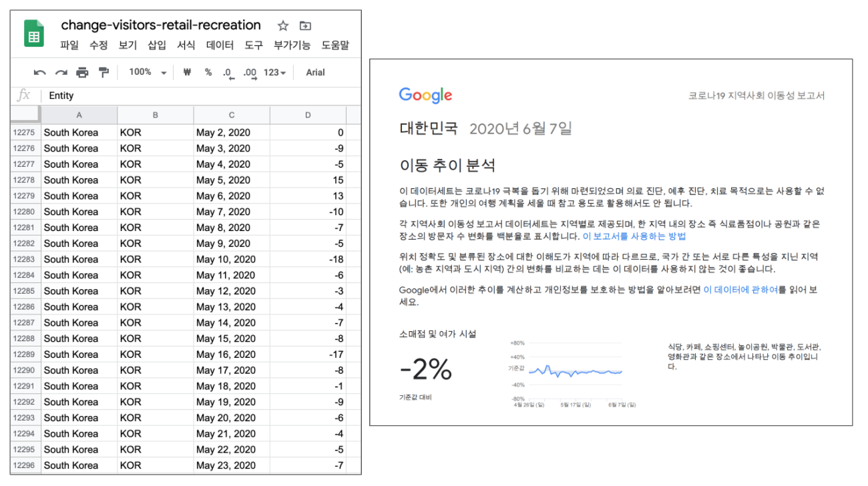
Task: Select row header 12296
Action: [25, 465]
